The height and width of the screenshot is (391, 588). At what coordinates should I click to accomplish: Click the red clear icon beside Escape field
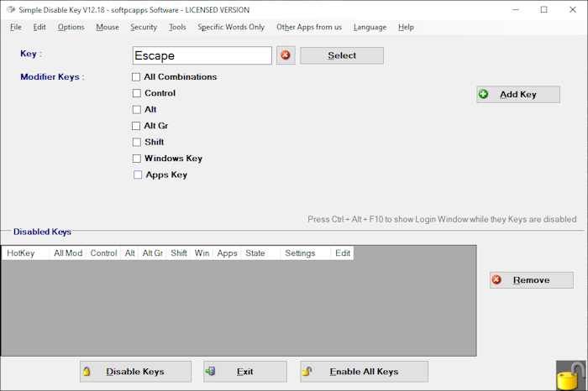click(x=286, y=55)
